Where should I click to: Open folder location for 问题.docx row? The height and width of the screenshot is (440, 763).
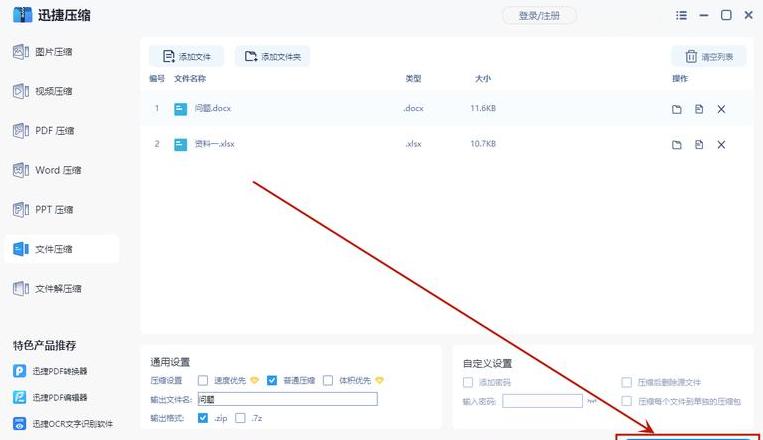coord(676,109)
